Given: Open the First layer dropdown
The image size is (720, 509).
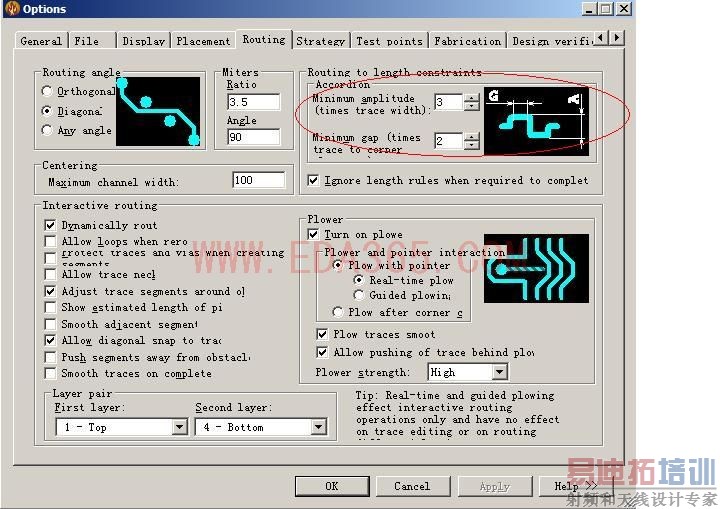Looking at the screenshot, I should (x=180, y=427).
